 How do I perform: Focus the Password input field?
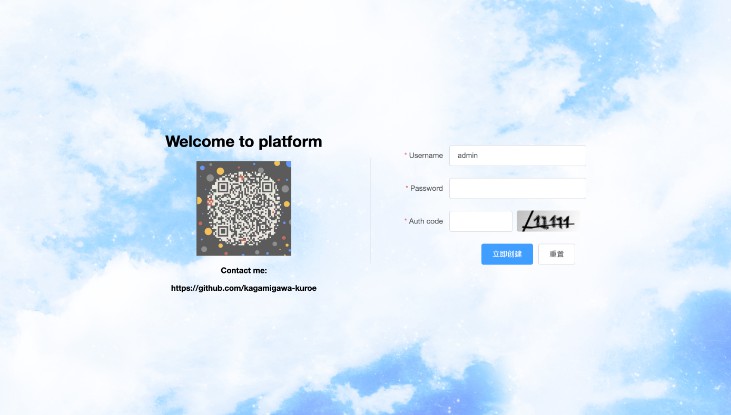(517, 188)
